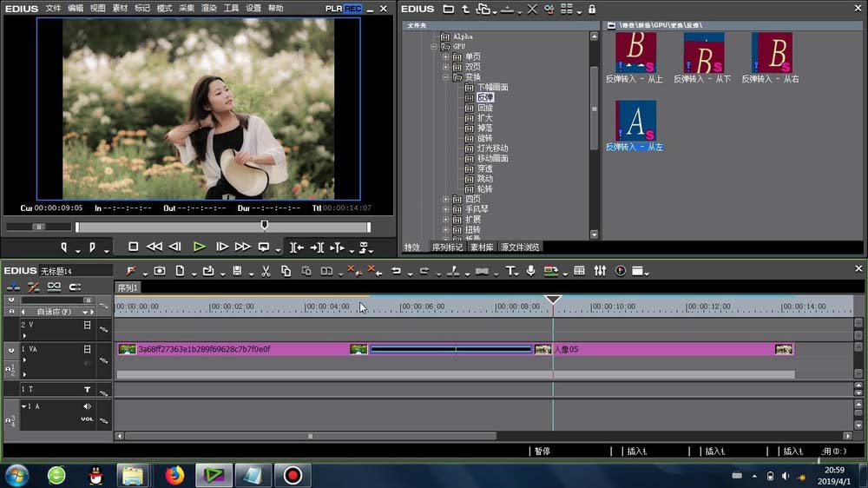This screenshot has height=488, width=868.
Task: Open the 文件 menu
Action: point(53,9)
